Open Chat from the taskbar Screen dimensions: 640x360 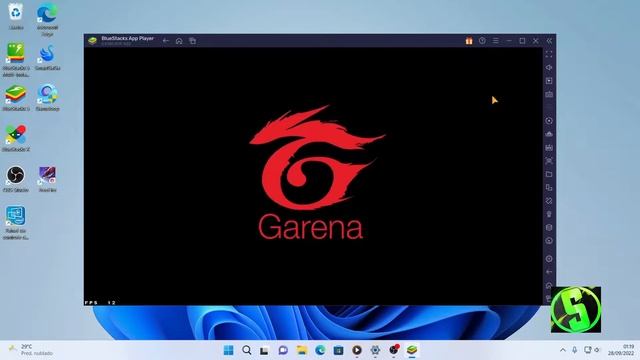[283, 350]
